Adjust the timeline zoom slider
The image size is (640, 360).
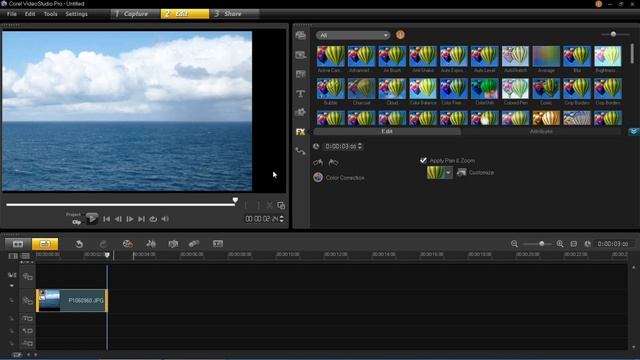click(x=542, y=244)
